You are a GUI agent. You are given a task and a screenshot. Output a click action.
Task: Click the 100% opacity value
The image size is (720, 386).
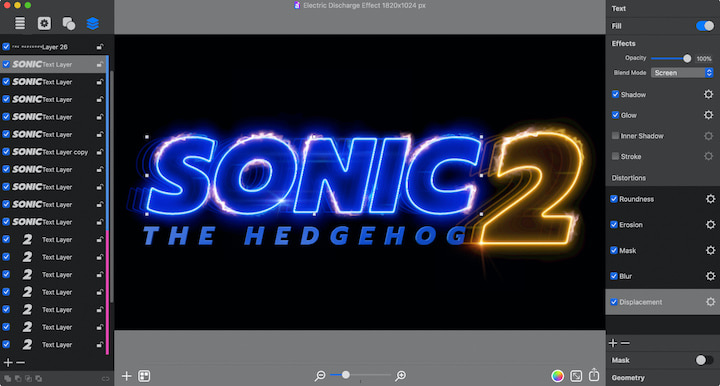pos(704,58)
